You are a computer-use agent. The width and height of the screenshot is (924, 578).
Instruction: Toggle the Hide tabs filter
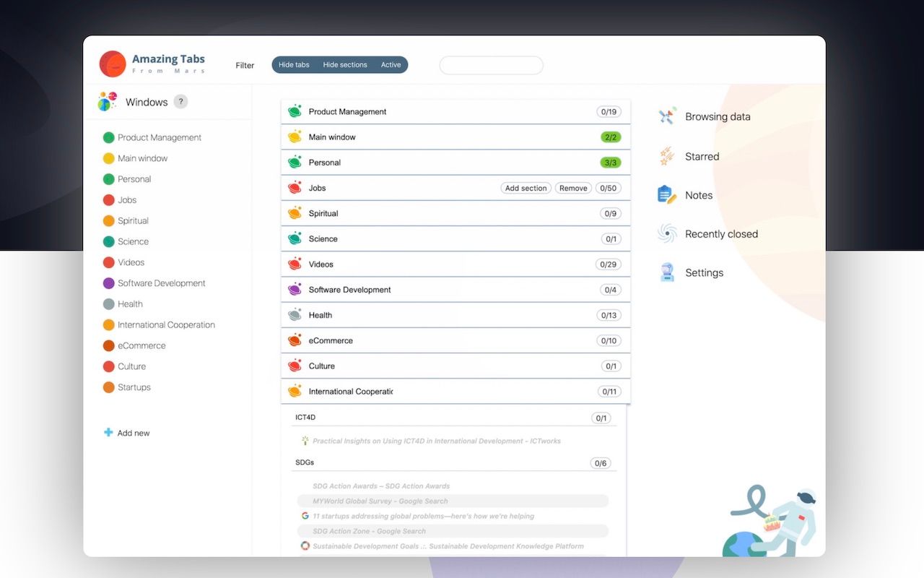click(294, 65)
